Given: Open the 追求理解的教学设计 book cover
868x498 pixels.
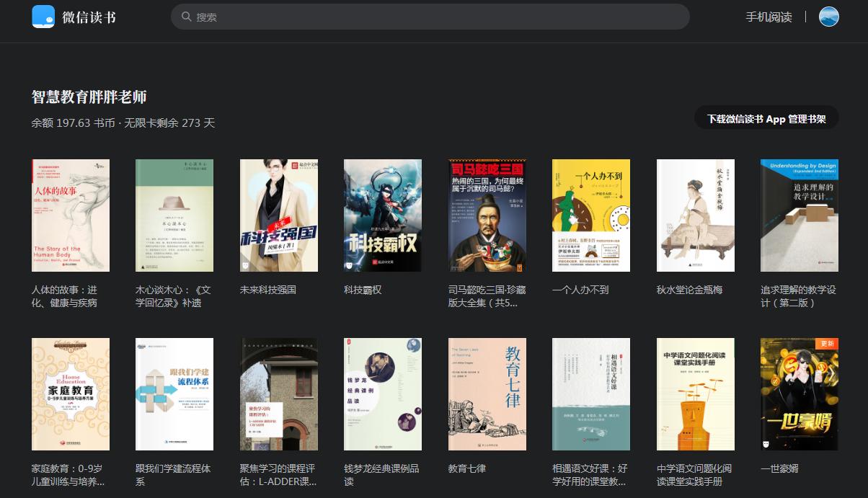Looking at the screenshot, I should 799,215.
